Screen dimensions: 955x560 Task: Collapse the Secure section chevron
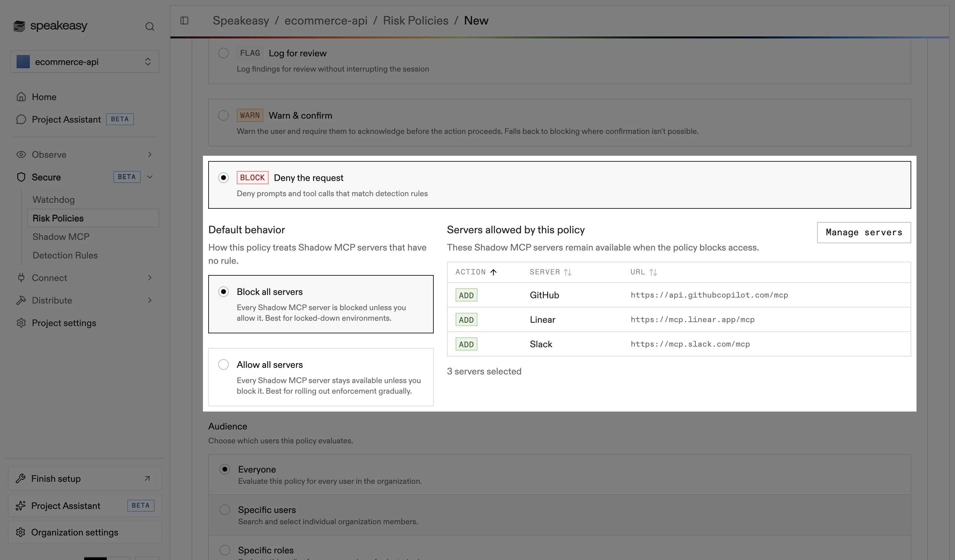click(x=150, y=177)
